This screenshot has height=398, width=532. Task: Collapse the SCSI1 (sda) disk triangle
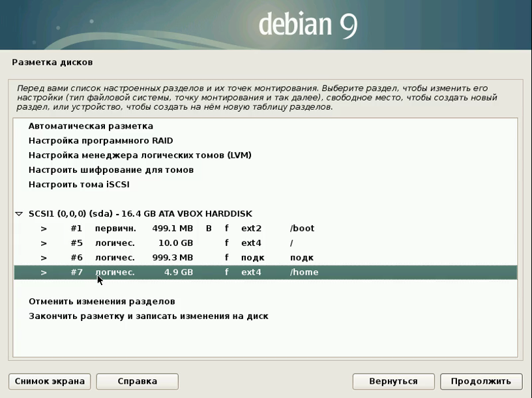click(19, 213)
